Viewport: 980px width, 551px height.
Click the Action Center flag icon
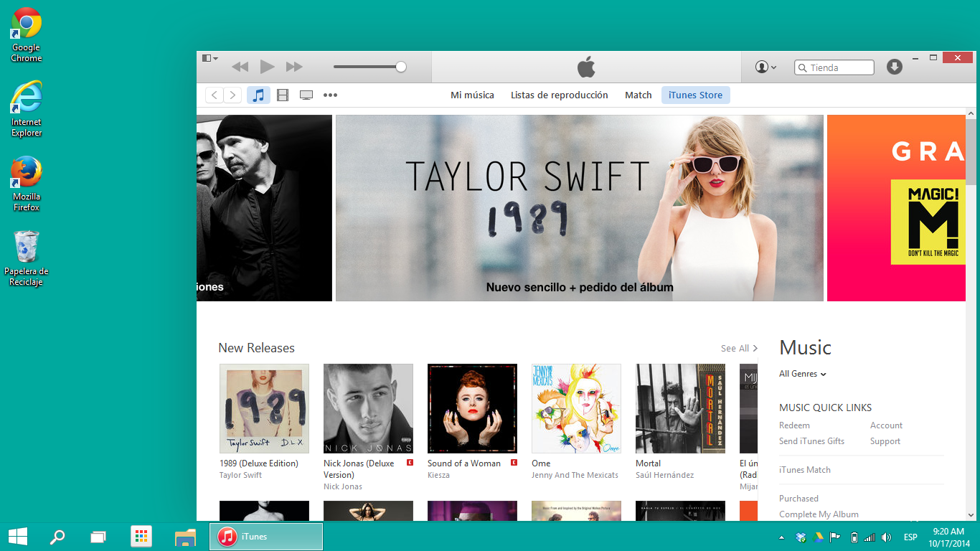click(x=835, y=537)
